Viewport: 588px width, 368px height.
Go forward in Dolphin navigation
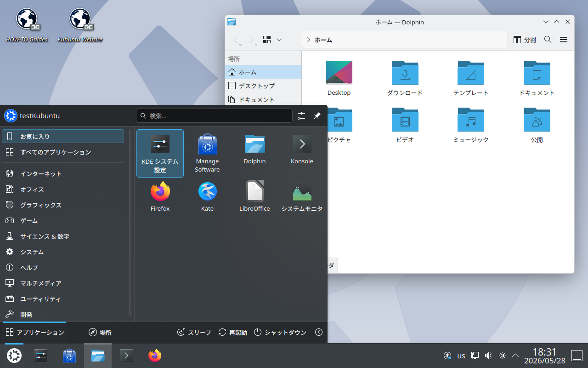click(x=252, y=40)
